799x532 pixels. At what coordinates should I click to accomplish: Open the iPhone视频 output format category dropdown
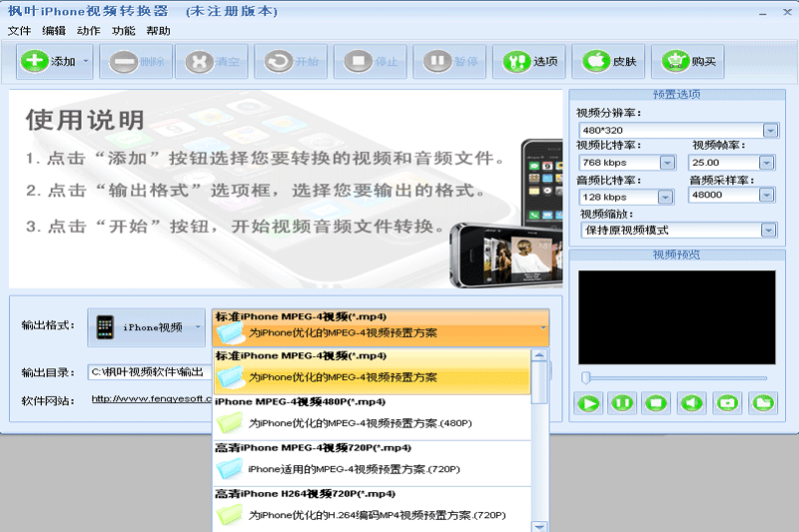tap(146, 327)
